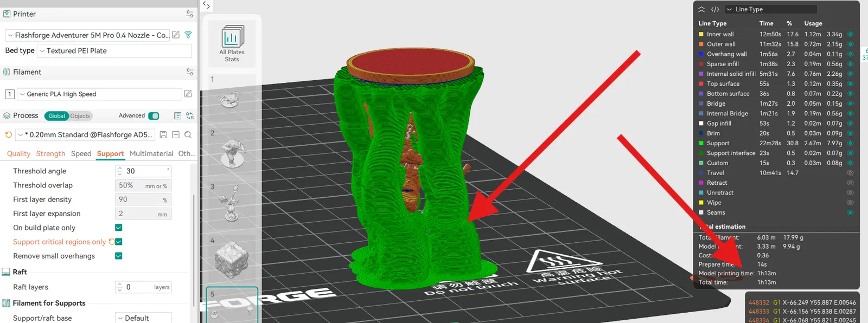Show Travel moves in preview
The width and height of the screenshot is (868, 323).
[850, 173]
